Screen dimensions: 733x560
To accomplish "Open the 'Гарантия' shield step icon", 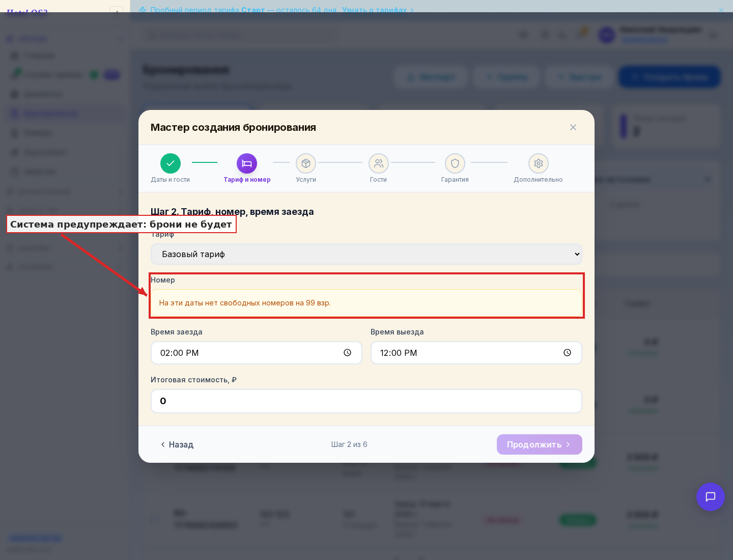I will (455, 163).
